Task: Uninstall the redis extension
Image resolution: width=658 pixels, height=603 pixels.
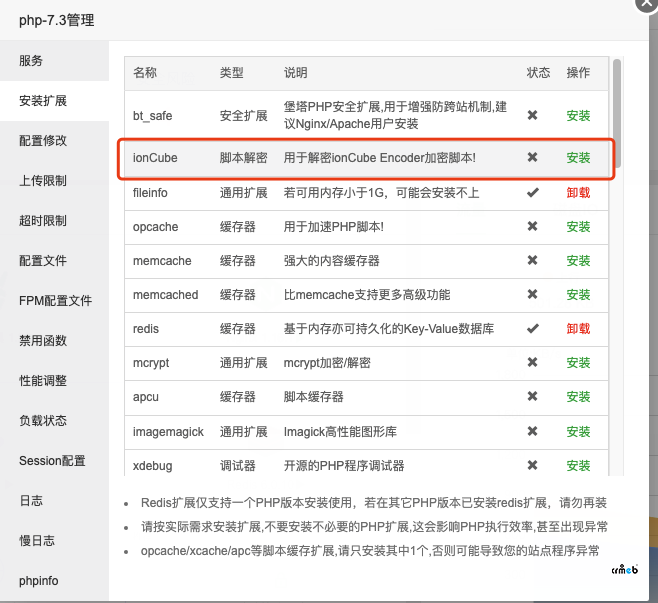Action: (578, 329)
